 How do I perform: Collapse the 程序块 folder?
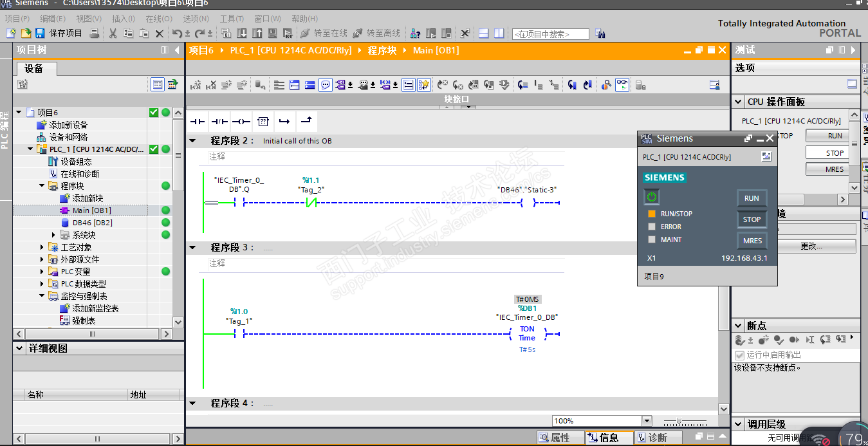tap(42, 186)
